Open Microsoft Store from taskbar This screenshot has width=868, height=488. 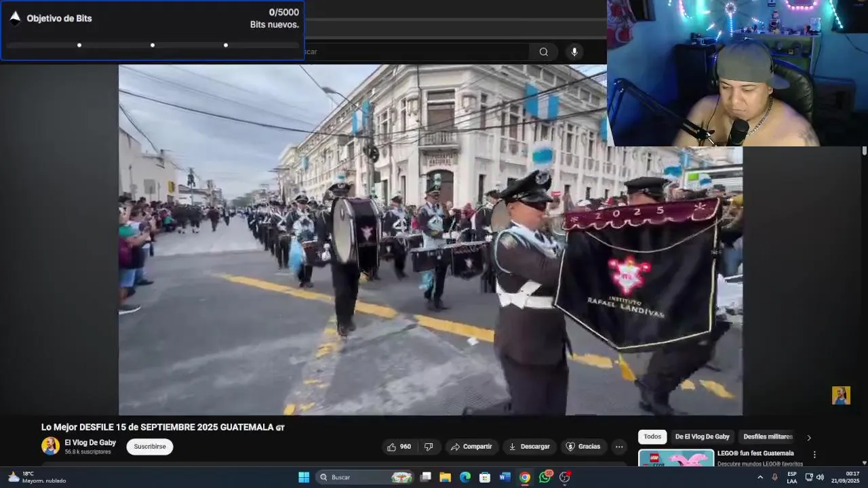(485, 477)
